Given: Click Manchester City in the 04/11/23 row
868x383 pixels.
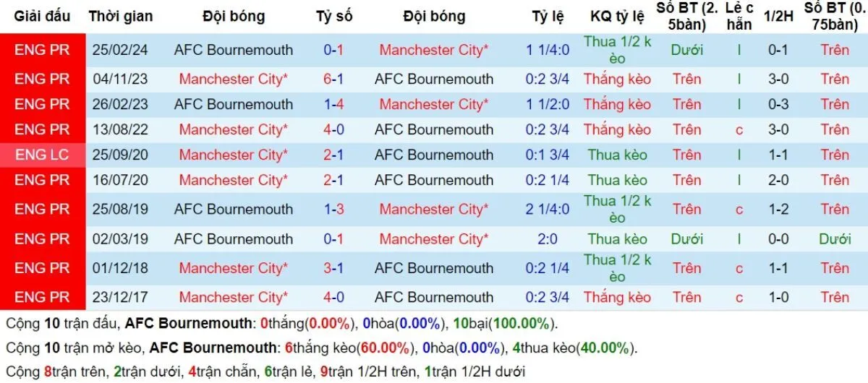Looking at the screenshot, I should point(234,79).
